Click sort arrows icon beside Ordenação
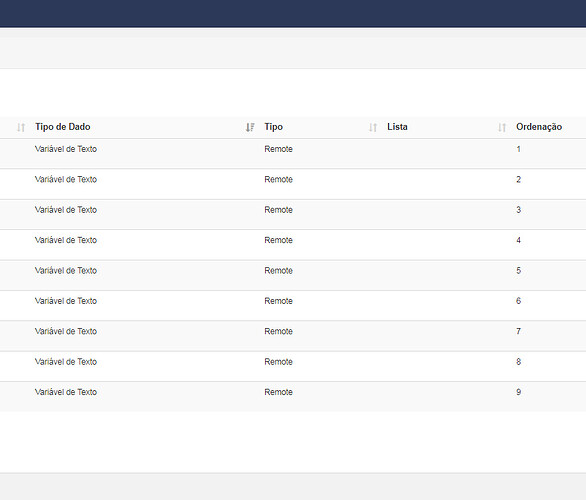 (502, 127)
